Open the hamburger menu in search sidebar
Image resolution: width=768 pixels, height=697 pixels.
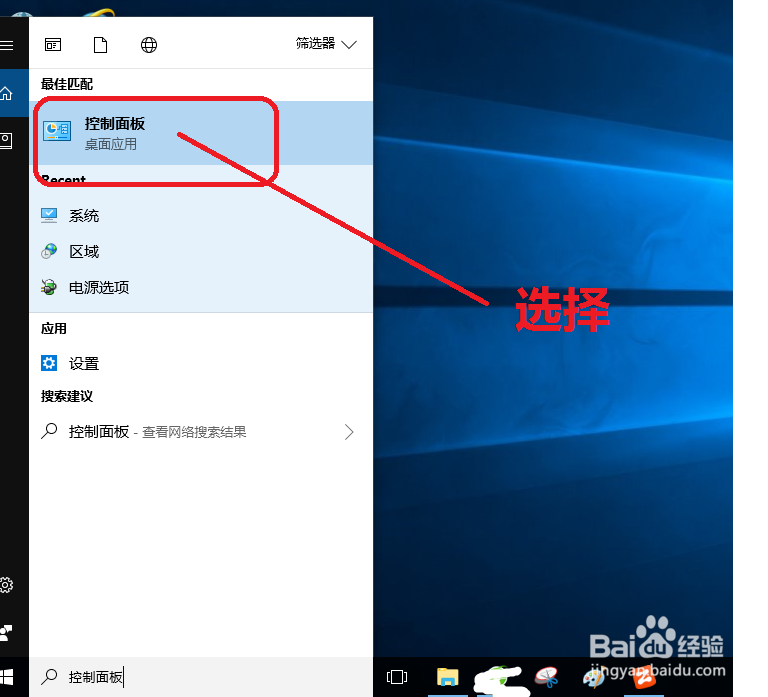[x=7, y=46]
